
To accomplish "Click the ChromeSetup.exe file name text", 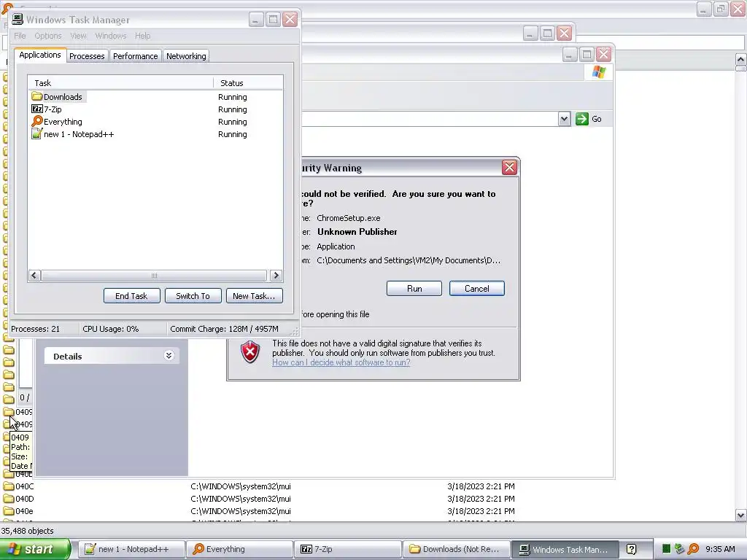I will coord(348,218).
